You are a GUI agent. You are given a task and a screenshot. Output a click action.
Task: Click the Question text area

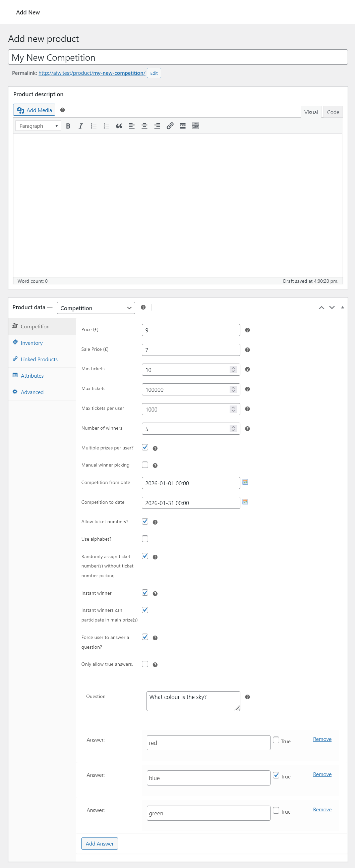(x=193, y=701)
